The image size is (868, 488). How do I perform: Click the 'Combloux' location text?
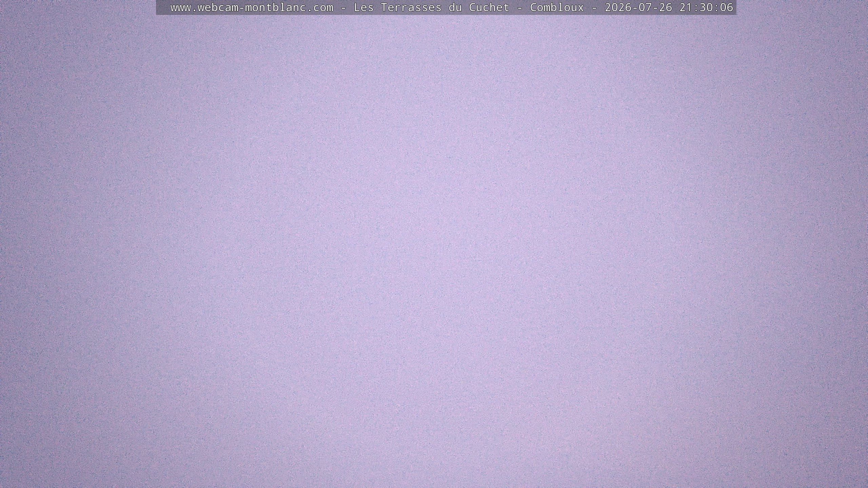pyautogui.click(x=557, y=7)
